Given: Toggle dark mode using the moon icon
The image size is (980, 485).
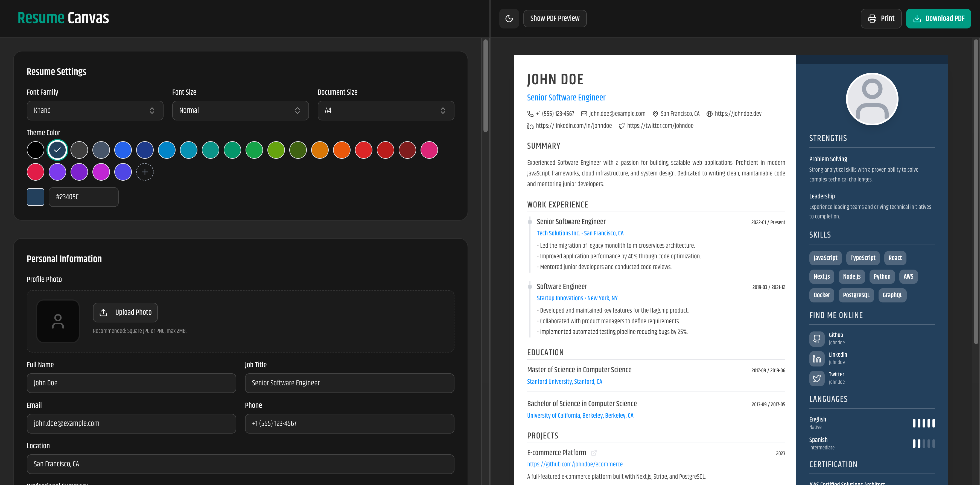Looking at the screenshot, I should click(509, 18).
